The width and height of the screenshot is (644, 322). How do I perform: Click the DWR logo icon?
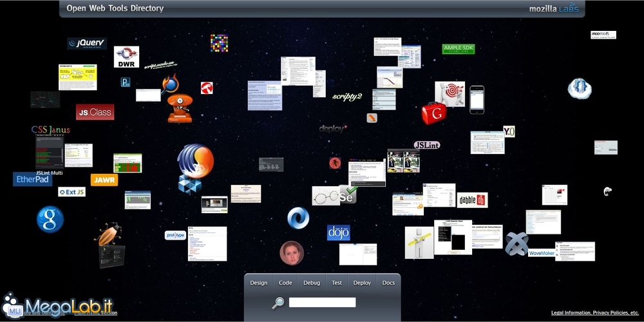(x=126, y=57)
